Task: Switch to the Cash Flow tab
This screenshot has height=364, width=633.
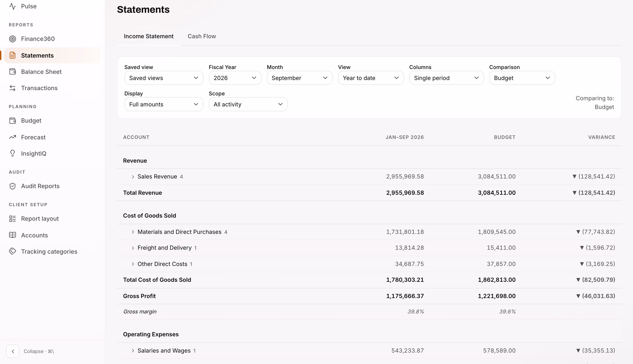Action: [202, 36]
